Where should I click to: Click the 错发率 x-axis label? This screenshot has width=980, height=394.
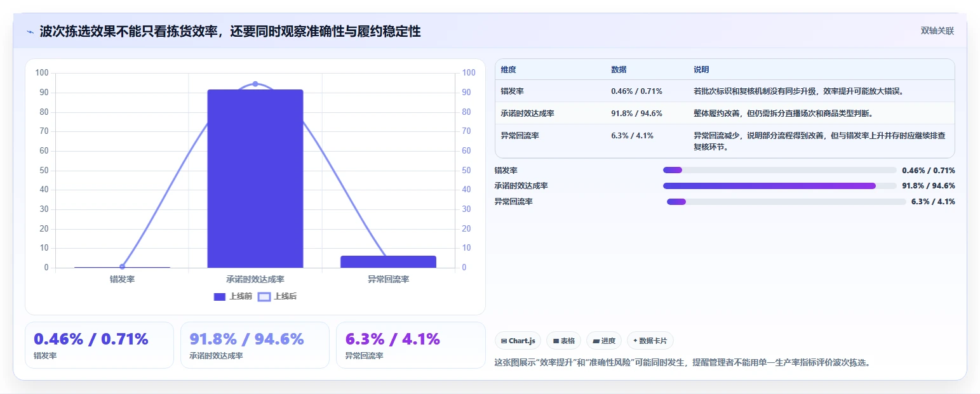[122, 279]
